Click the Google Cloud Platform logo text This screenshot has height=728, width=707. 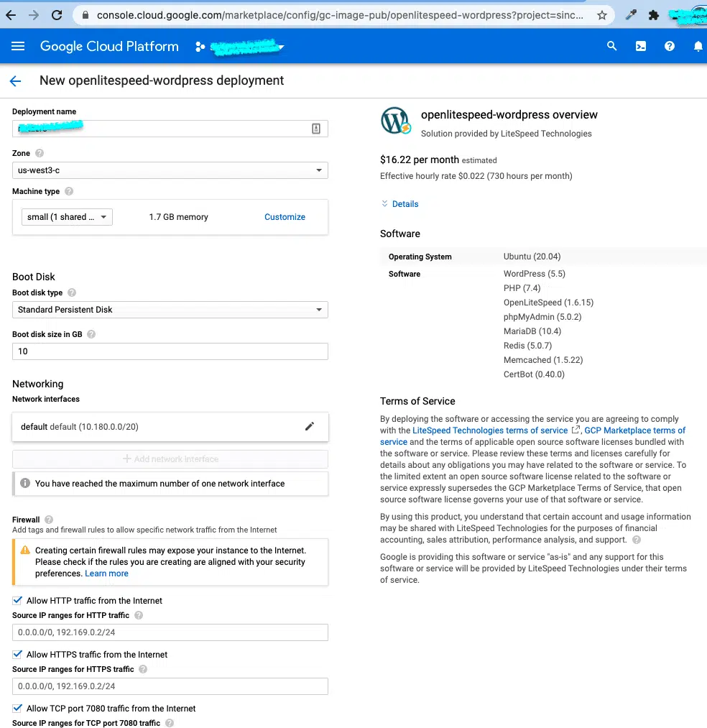[109, 47]
